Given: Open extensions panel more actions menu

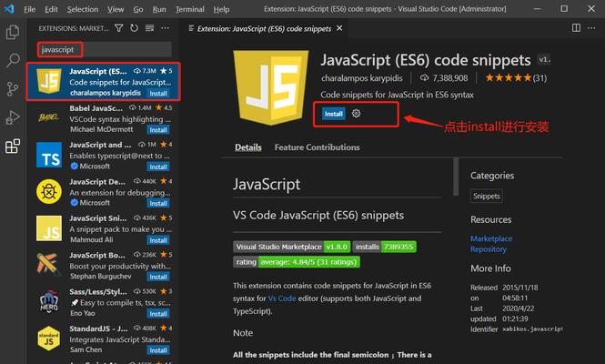Looking at the screenshot, I should coord(166,28).
